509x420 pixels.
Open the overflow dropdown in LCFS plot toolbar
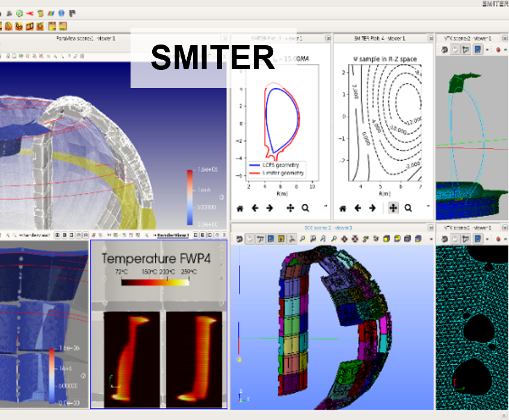325,206
